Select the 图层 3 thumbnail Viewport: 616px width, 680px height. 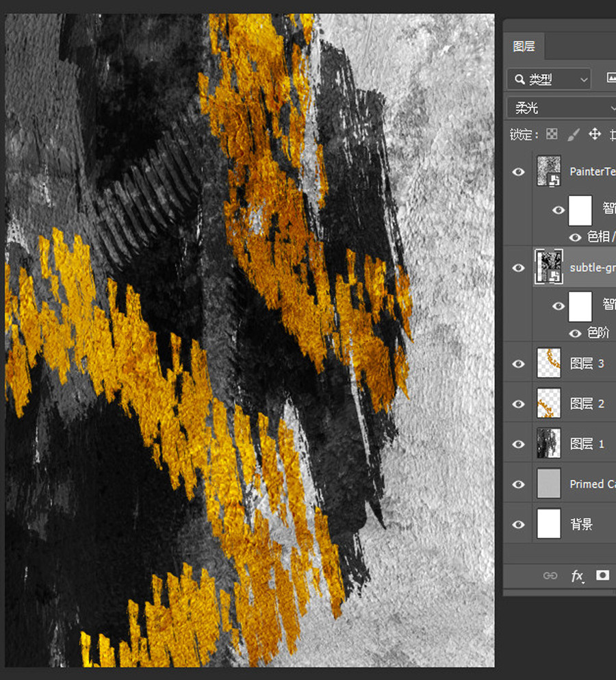coord(549,362)
